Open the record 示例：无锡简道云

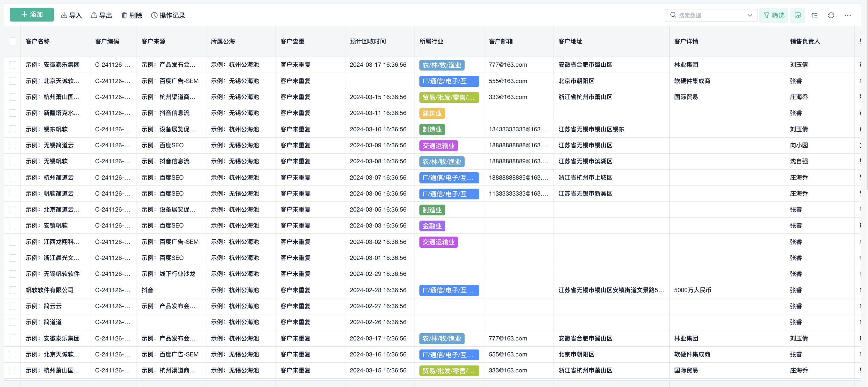tap(50, 145)
